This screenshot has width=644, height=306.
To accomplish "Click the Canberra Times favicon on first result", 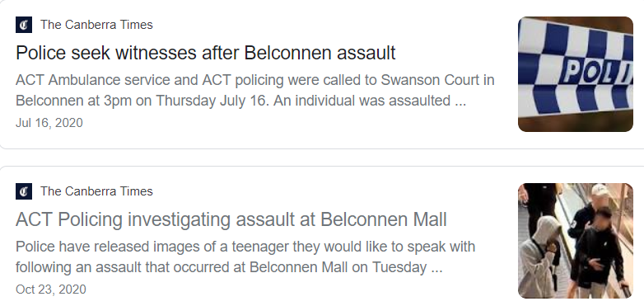I will (24, 25).
